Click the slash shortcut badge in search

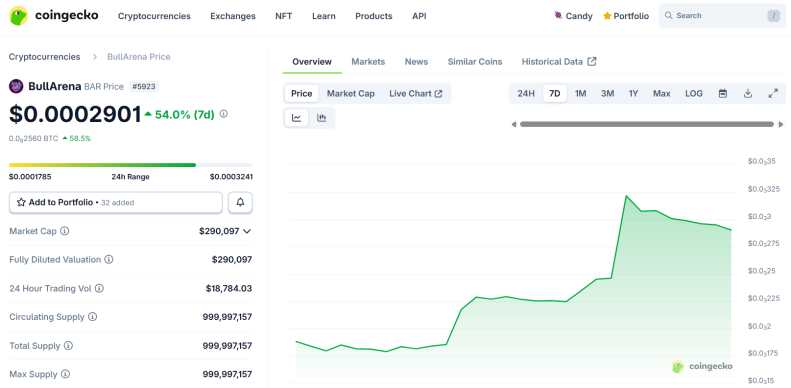(x=773, y=16)
